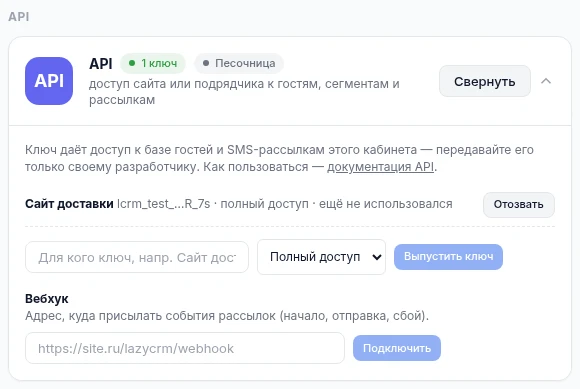The width and height of the screenshot is (580, 389).
Task: Click the API card title text
Action: tap(101, 64)
